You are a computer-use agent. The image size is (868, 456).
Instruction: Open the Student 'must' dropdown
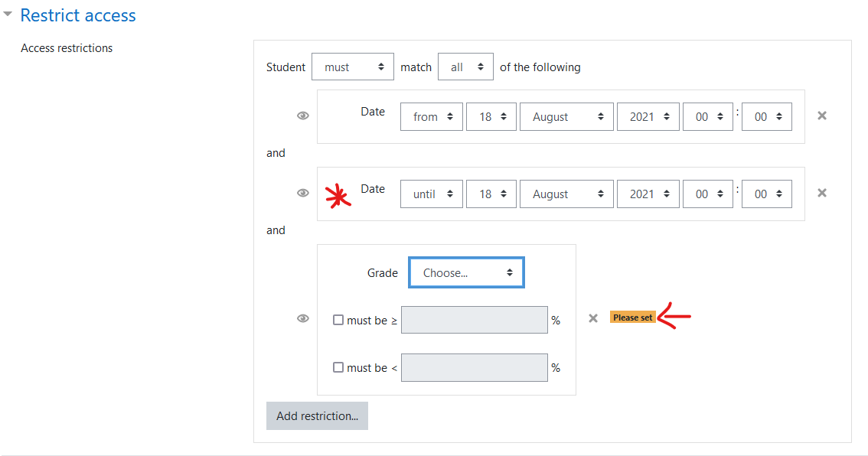point(353,67)
